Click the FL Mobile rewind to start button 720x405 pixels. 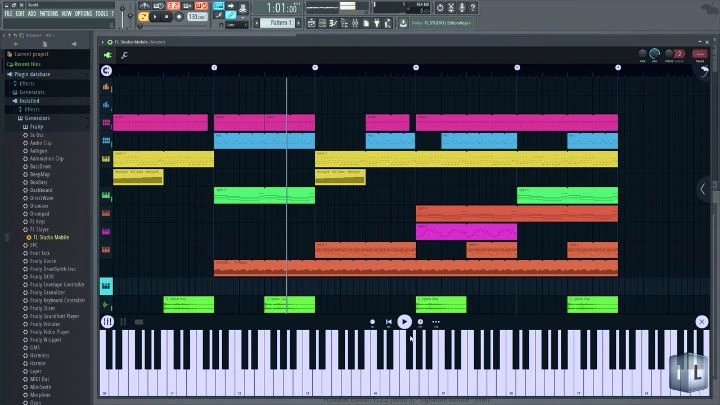(x=389, y=322)
